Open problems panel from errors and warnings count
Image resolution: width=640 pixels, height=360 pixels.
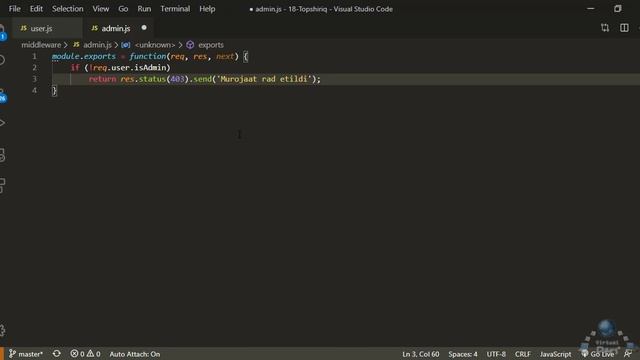click(85, 354)
